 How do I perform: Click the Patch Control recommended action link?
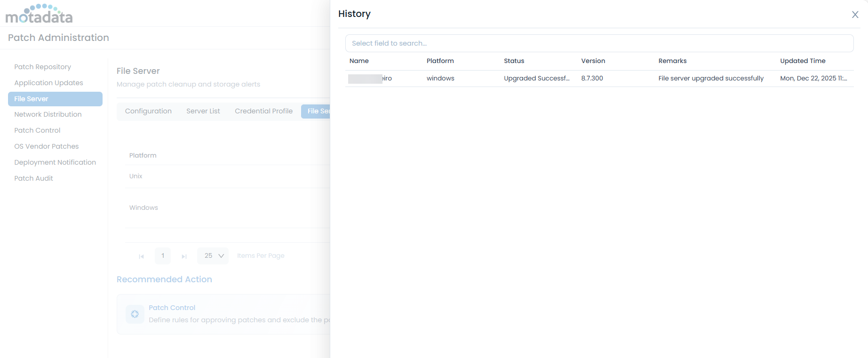172,308
